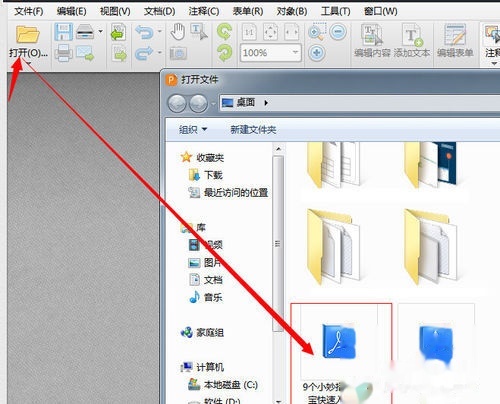Open recent locations dropdown beside navigation buttons
Screen dimensions: 500x404
click(213, 103)
